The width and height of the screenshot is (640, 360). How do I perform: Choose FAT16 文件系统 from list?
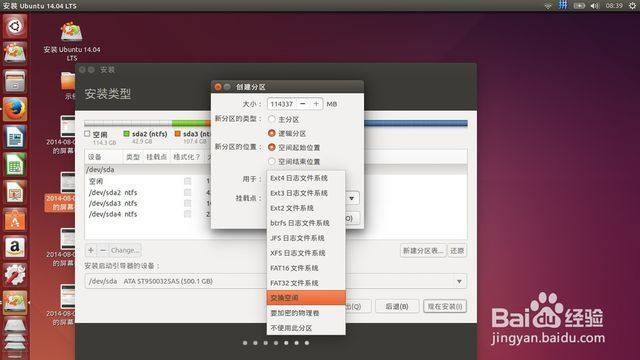[306, 268]
